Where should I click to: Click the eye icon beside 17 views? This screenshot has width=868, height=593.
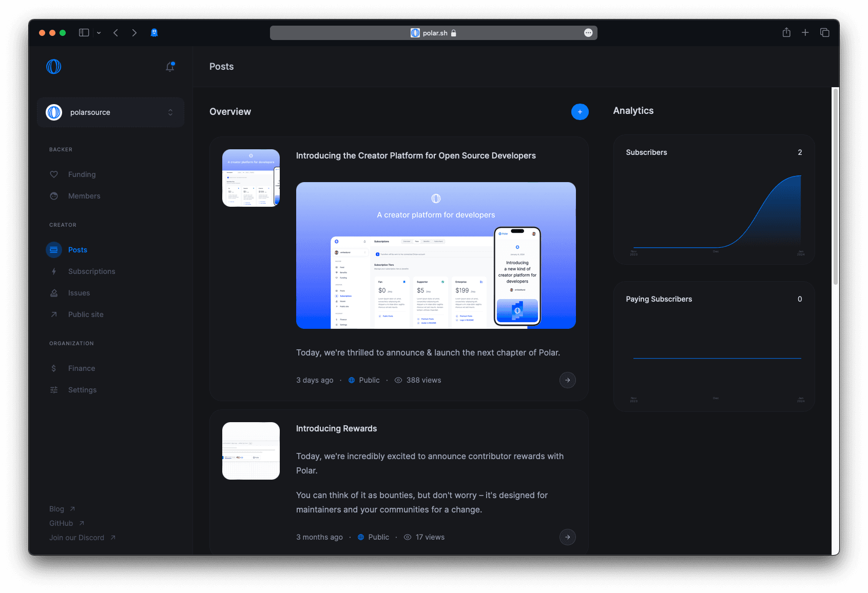tap(408, 537)
